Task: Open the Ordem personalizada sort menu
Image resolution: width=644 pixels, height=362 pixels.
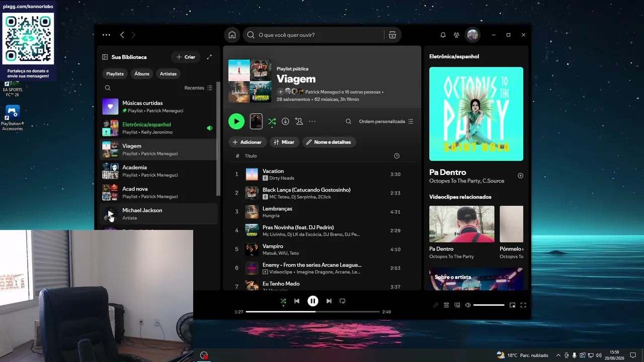Action: [x=386, y=121]
